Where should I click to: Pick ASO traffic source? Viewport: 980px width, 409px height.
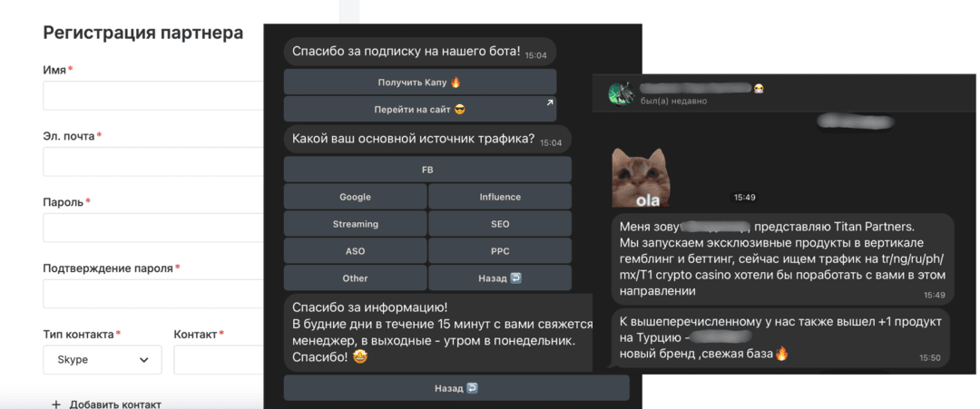point(355,251)
